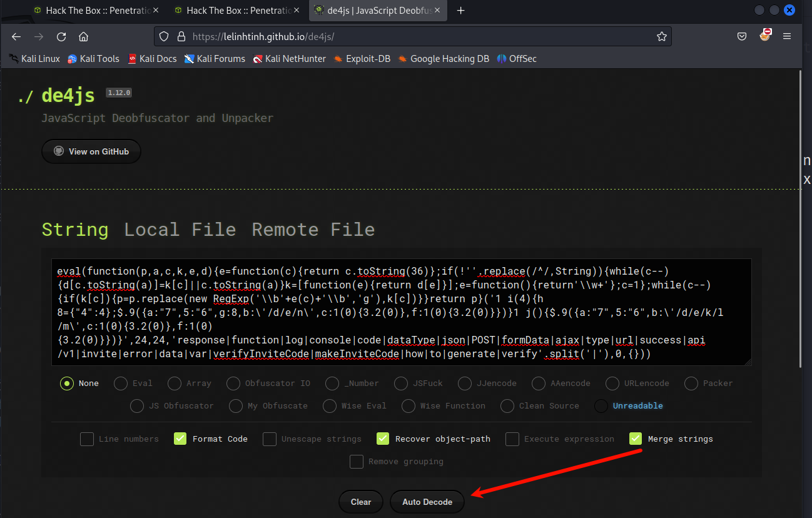Open the Kali Forums bookmark
The height and width of the screenshot is (518, 812).
pyautogui.click(x=215, y=59)
